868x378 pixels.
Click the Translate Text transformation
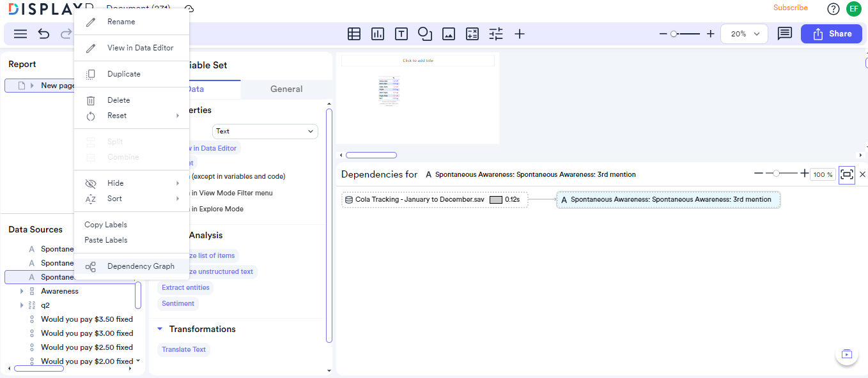pyautogui.click(x=183, y=349)
